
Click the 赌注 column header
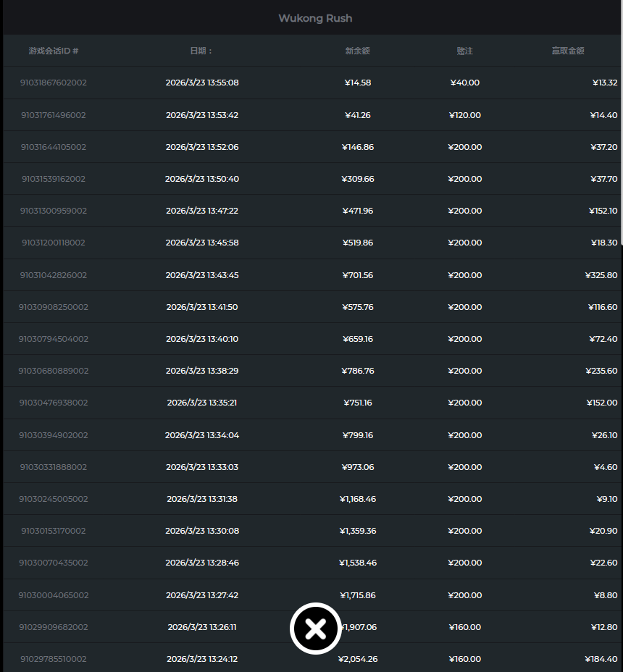pyautogui.click(x=464, y=51)
